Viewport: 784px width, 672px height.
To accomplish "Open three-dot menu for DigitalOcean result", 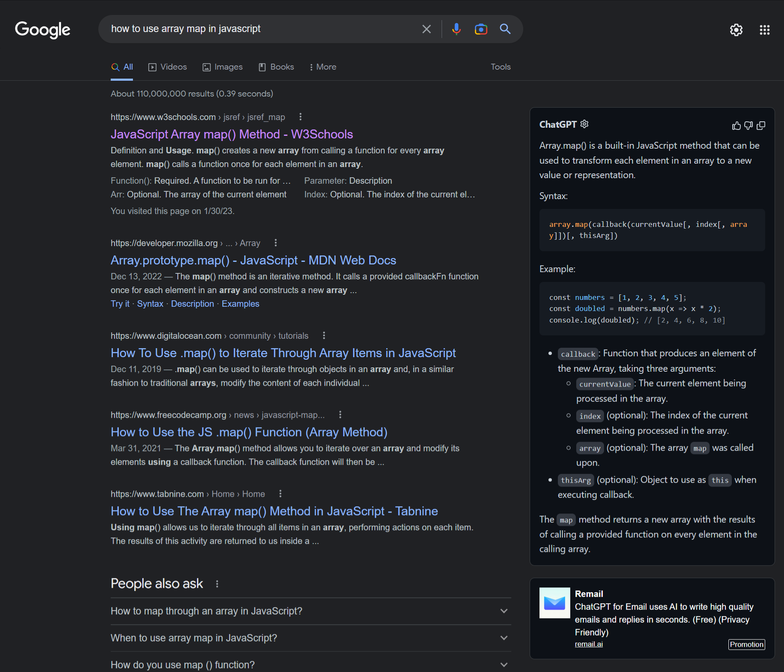I will click(x=324, y=335).
